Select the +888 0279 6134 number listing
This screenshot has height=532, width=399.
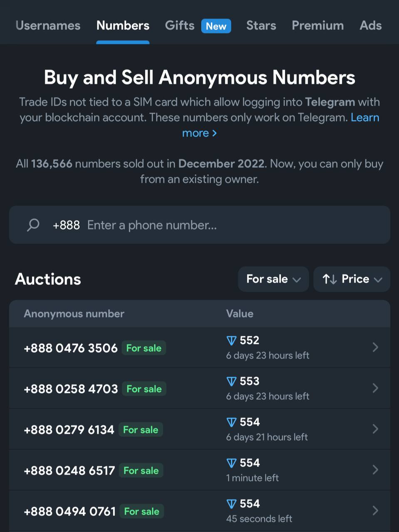200,429
